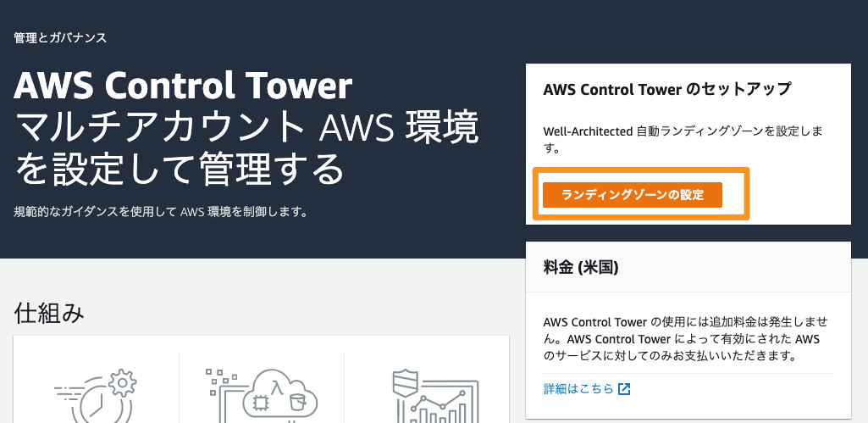
Task: Click the ランディングゾーンの設定 orange button
Action: point(633,195)
